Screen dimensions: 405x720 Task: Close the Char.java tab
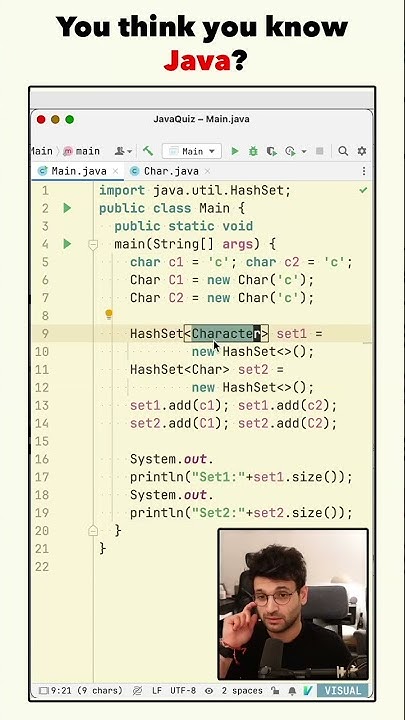click(208, 171)
